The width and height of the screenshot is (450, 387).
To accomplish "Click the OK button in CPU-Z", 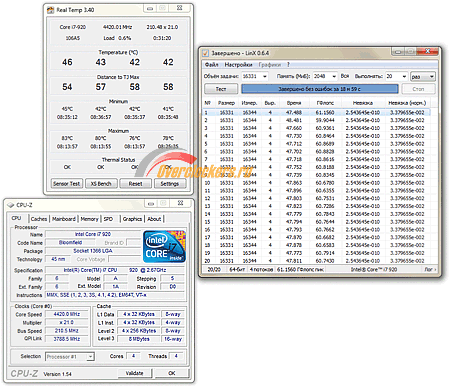I will pyautogui.click(x=172, y=373).
